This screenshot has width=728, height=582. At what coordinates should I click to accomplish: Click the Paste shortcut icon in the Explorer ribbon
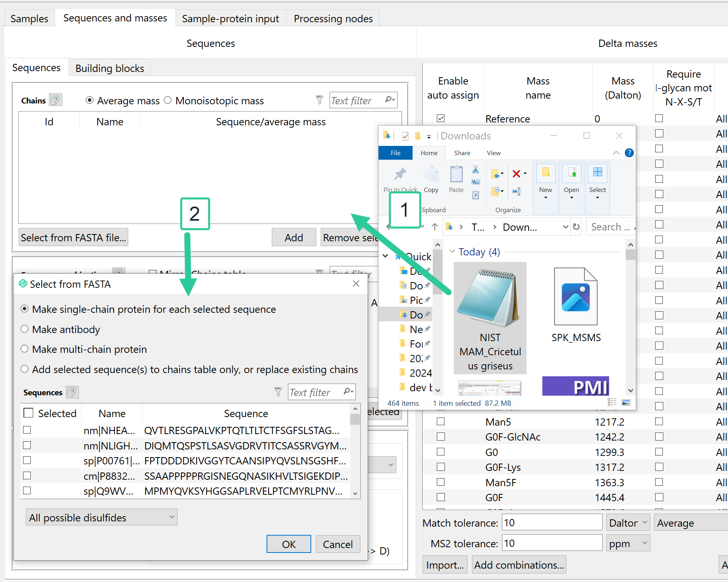(x=476, y=195)
